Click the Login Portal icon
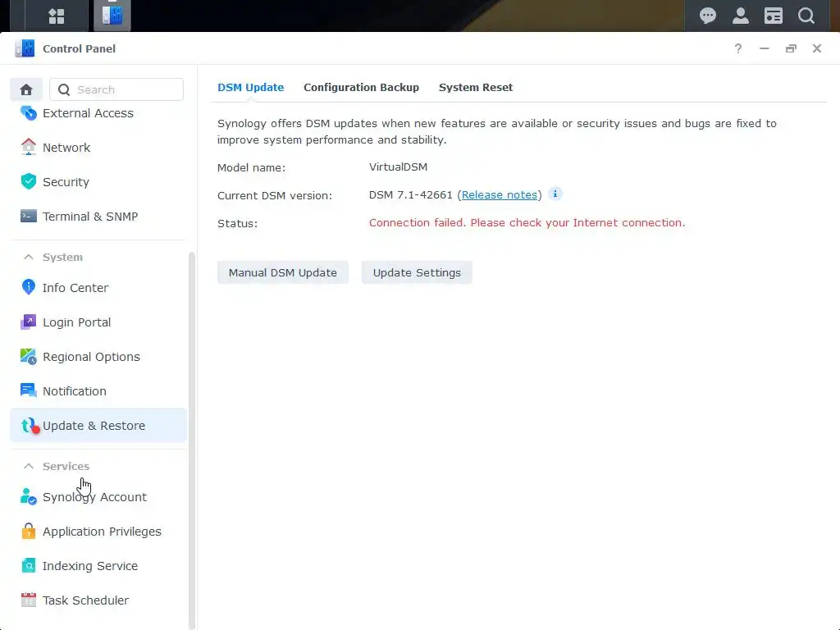The image size is (840, 630). point(29,322)
